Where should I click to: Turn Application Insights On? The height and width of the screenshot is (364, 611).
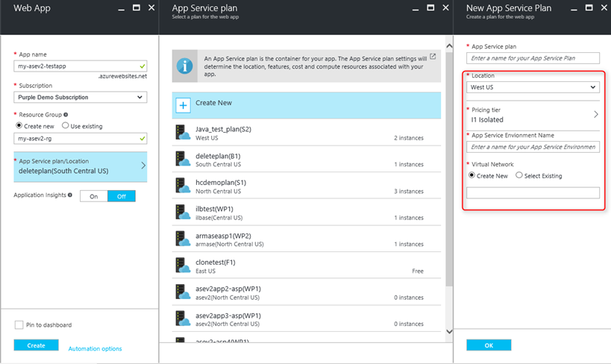coord(94,196)
